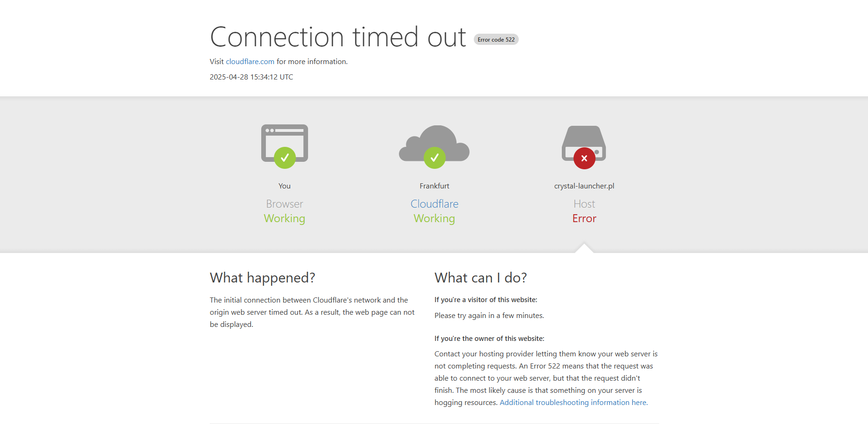Open Additional troubleshooting information link
The width and height of the screenshot is (868, 441).
coord(574,403)
